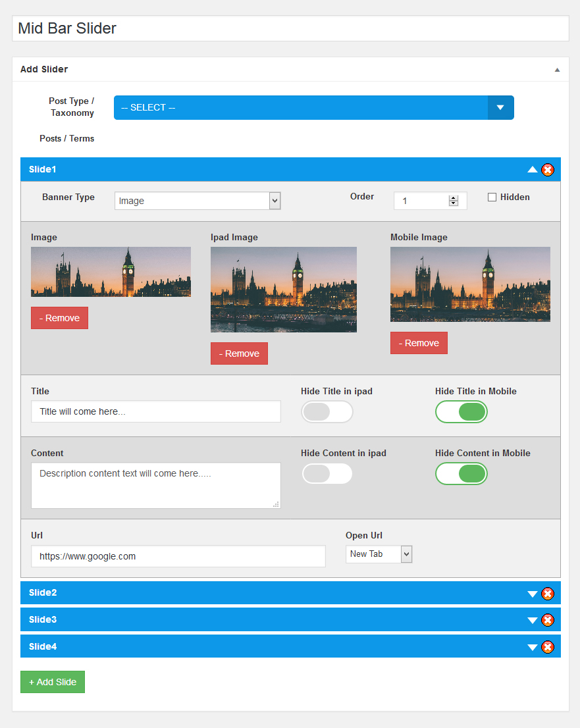The width and height of the screenshot is (580, 728).
Task: Turn off Hide Title in Mobile toggle
Action: pyautogui.click(x=461, y=412)
